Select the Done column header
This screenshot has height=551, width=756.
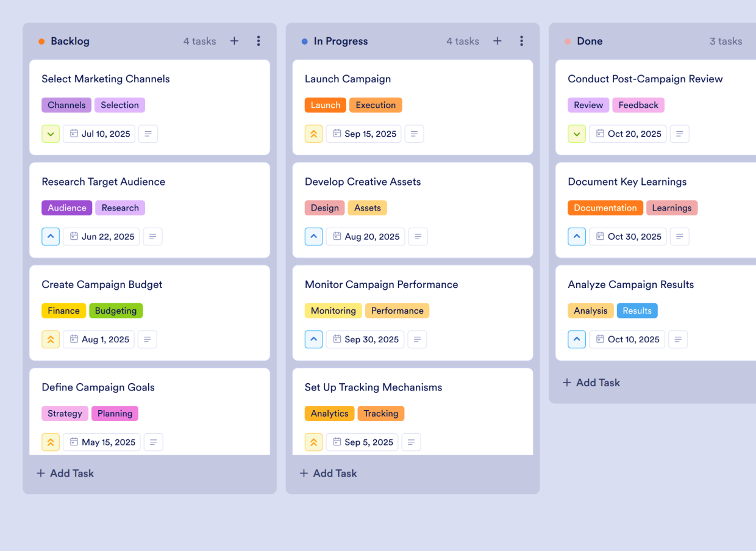(590, 41)
